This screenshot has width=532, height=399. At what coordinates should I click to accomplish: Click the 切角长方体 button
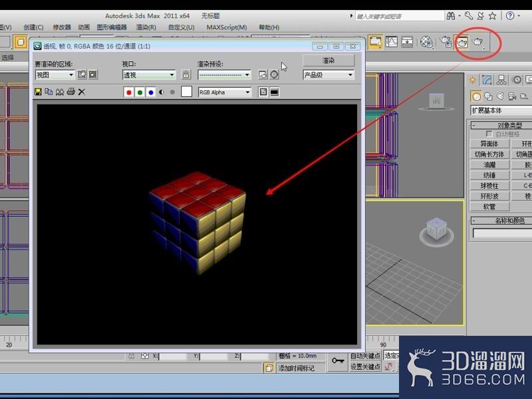pos(489,154)
